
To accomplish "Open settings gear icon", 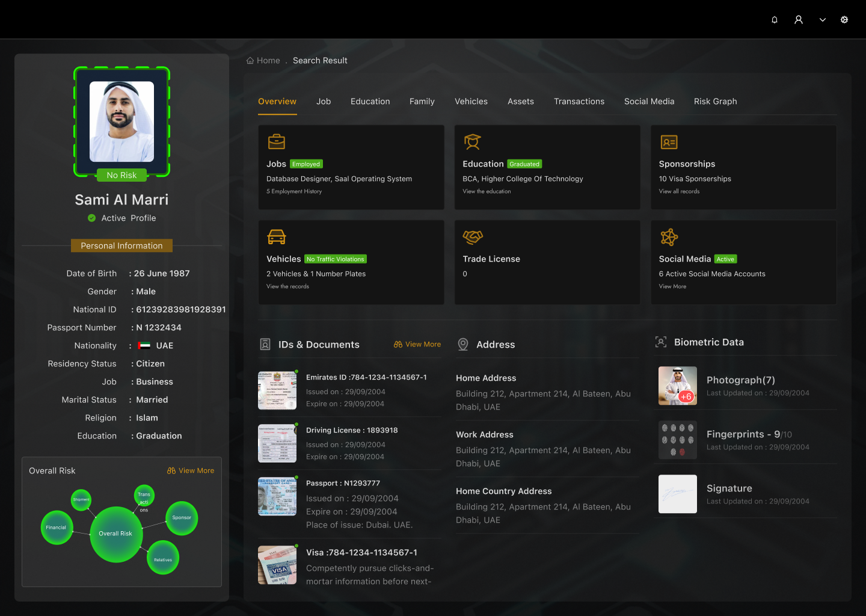I will tap(844, 20).
